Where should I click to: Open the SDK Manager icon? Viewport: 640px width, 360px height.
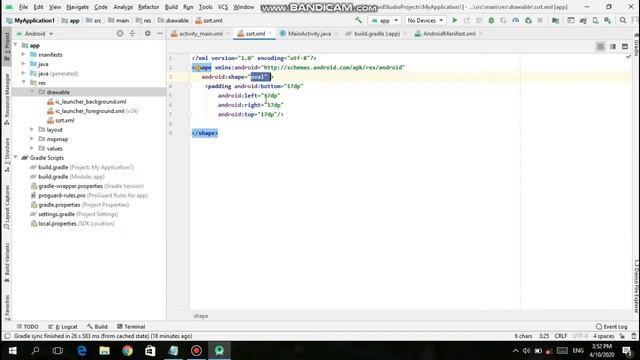click(x=608, y=20)
